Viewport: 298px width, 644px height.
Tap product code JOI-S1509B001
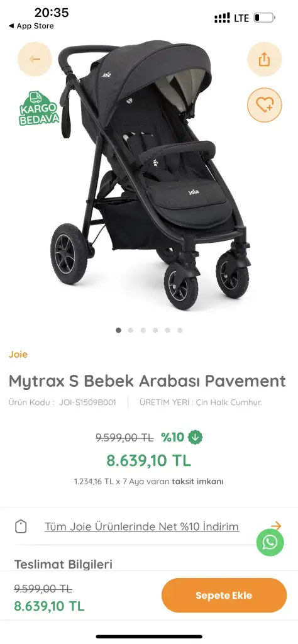87,402
